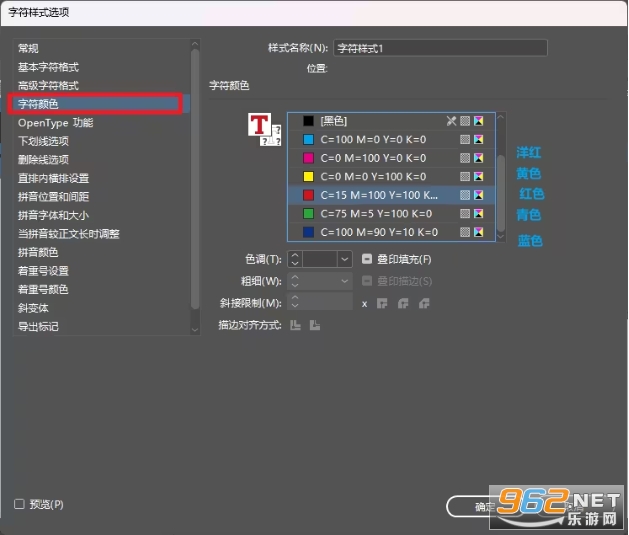The height and width of the screenshot is (535, 629).
Task: Click the CMYK icon of the C=15 M=100 Y=100 row
Action: [x=479, y=195]
